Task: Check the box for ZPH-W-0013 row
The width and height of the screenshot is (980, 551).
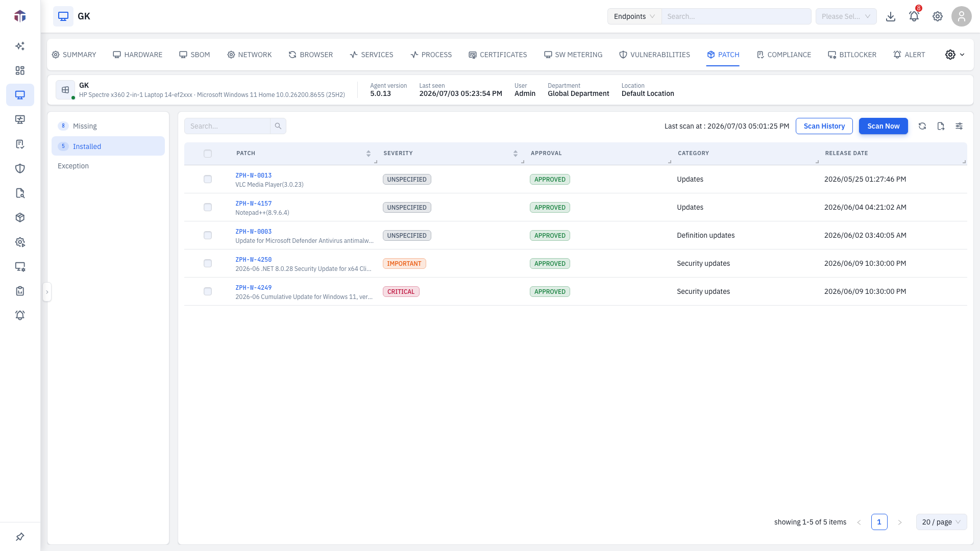Action: [x=208, y=179]
